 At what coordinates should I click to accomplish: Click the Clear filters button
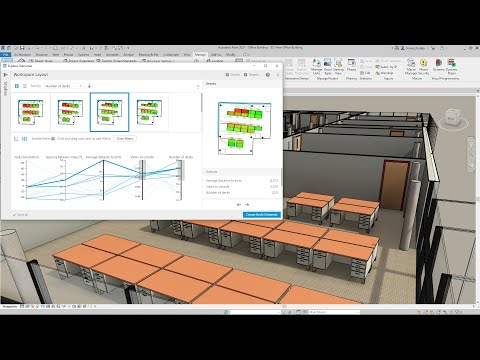125,139
